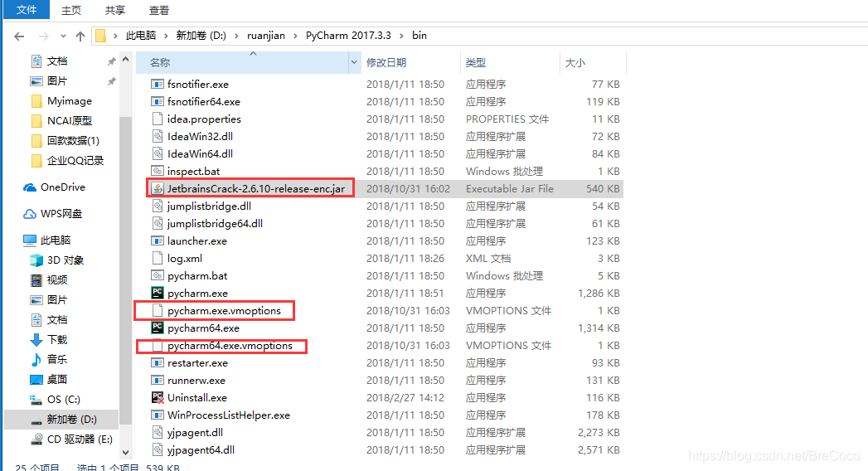
Task: Select pycharm64.exe PC icon
Action: coord(158,328)
